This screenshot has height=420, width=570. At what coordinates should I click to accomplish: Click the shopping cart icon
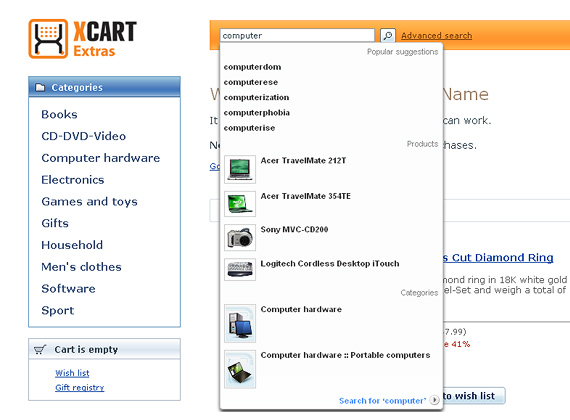pos(40,349)
